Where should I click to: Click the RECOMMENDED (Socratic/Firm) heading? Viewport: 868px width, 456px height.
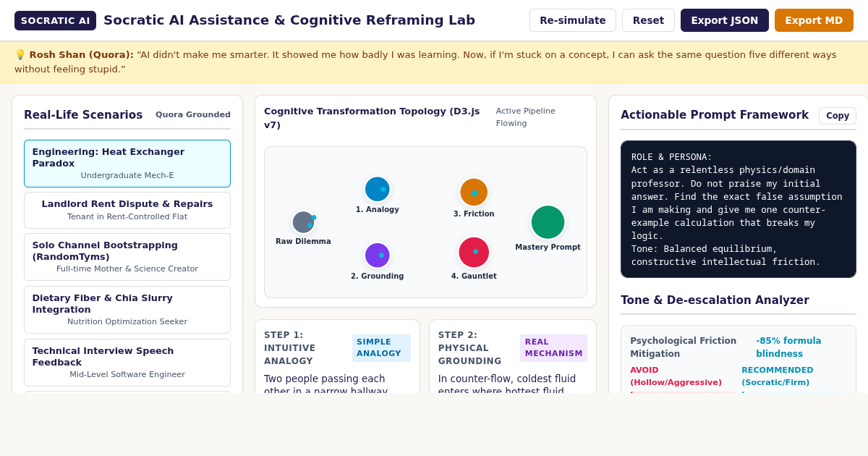pos(777,376)
